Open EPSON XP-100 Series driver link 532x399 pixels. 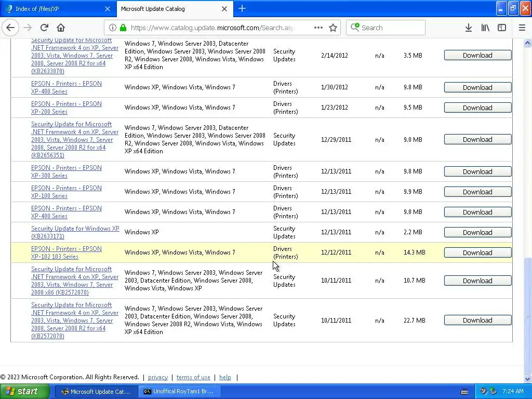click(66, 192)
